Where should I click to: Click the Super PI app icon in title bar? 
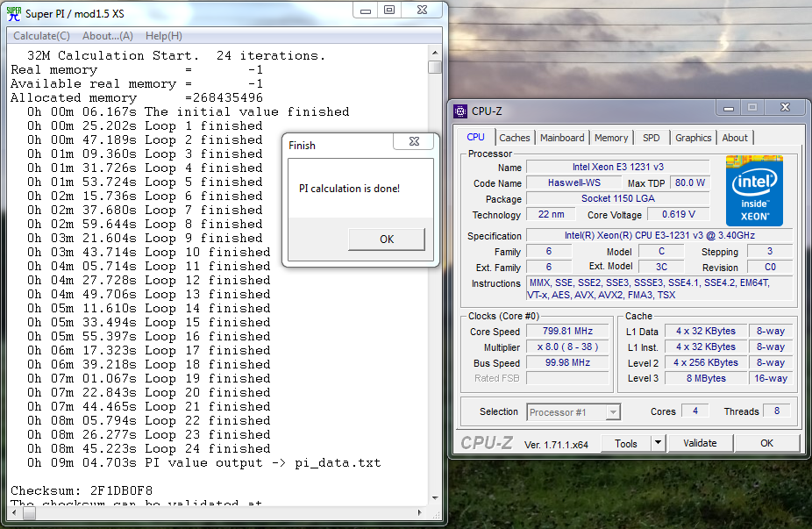coord(14,13)
